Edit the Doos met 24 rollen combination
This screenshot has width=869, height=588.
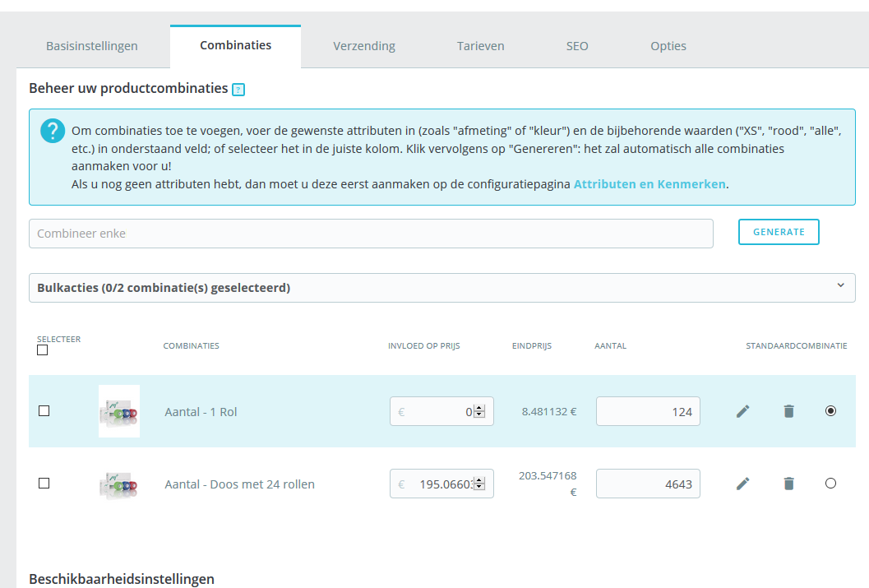tap(742, 484)
